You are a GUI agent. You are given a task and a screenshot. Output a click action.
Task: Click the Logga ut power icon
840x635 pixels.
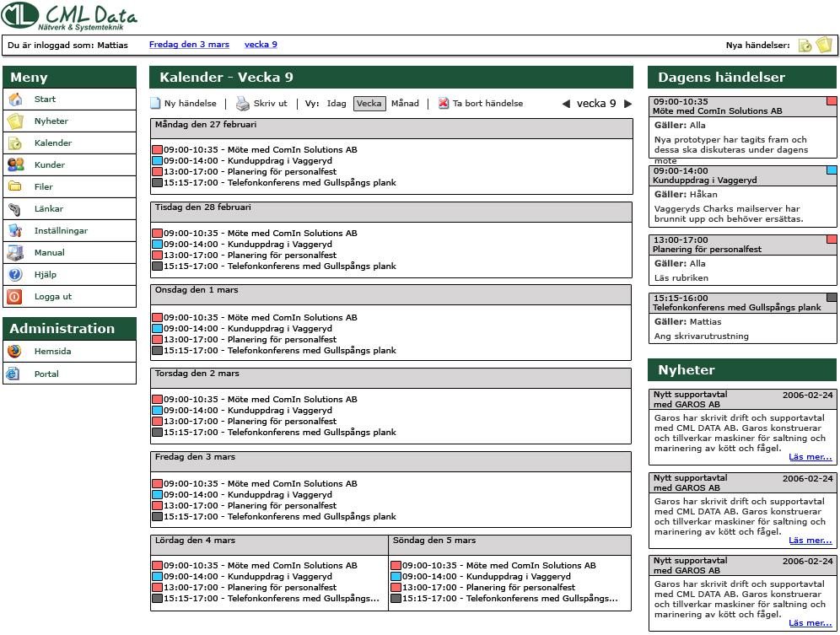(x=14, y=296)
